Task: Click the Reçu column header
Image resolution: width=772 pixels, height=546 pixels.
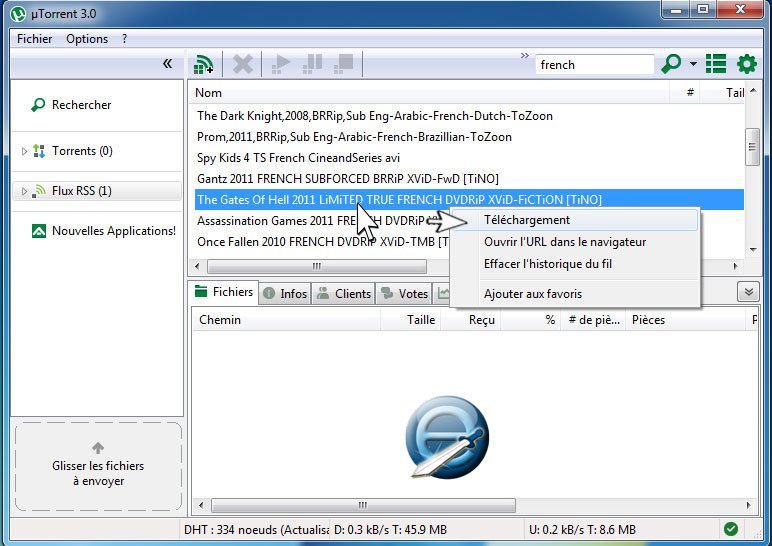Action: (470, 320)
